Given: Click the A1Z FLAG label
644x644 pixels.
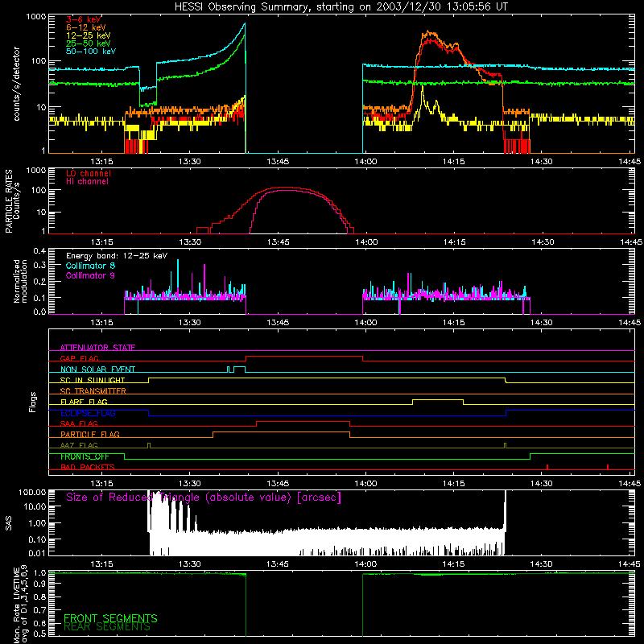Looking at the screenshot, I should pyautogui.click(x=79, y=445).
